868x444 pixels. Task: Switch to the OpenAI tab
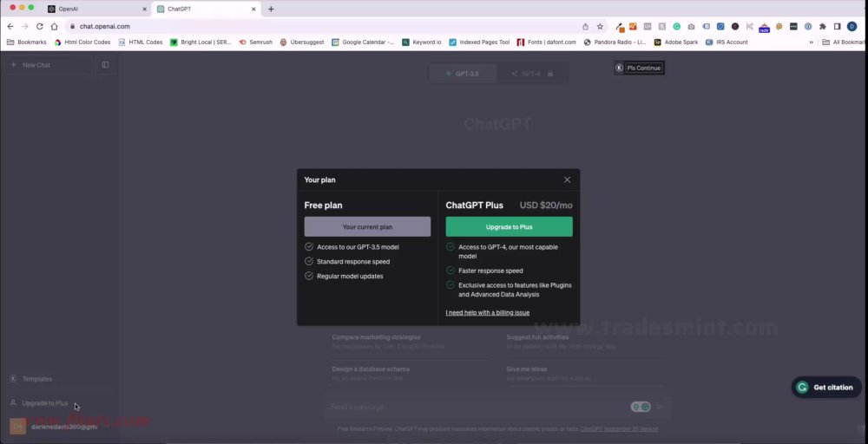tap(97, 9)
